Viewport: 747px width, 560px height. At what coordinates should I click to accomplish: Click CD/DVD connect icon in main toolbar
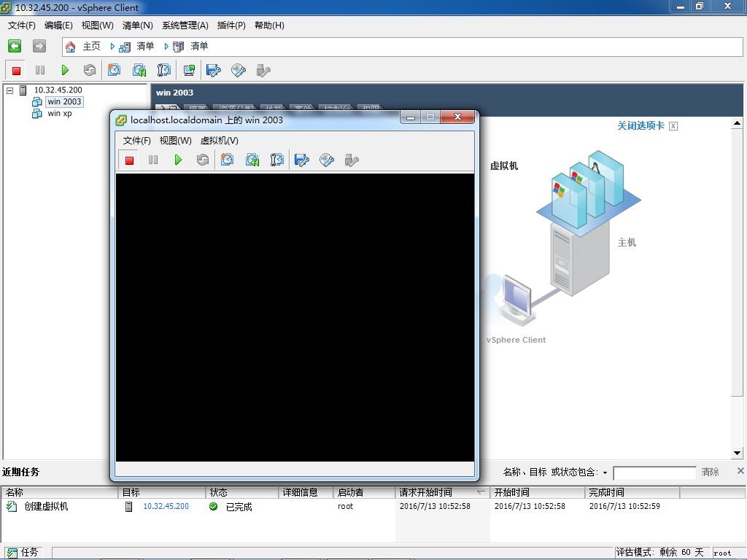click(239, 71)
